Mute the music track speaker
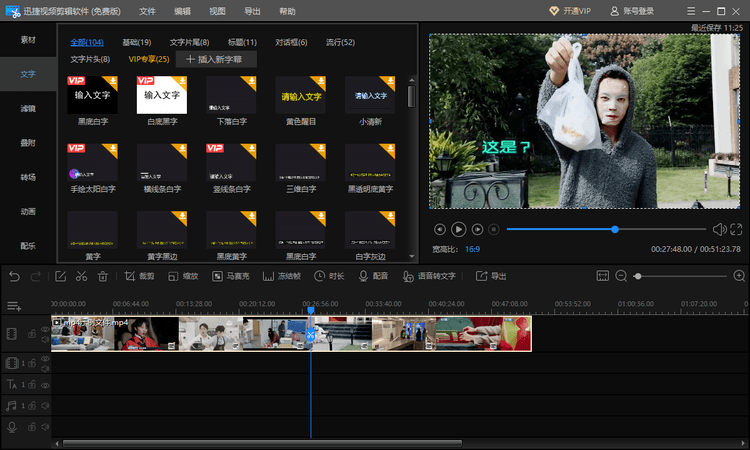The height and width of the screenshot is (450, 750). coord(45,406)
